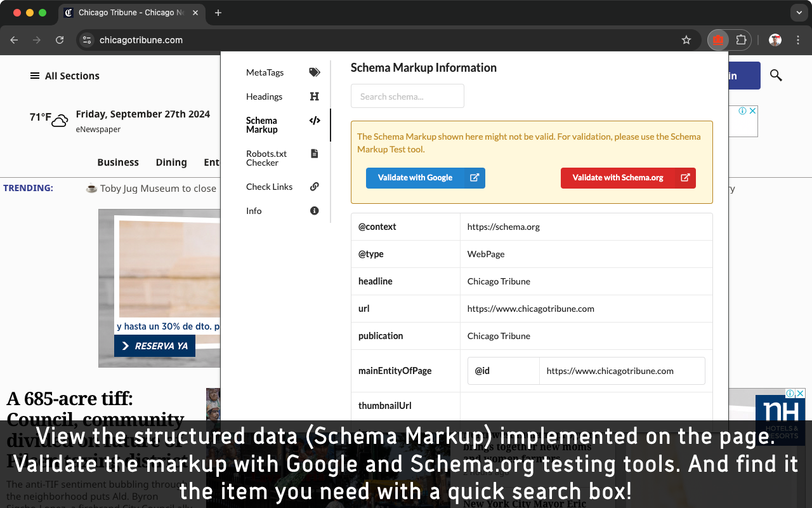Viewport: 812px width, 508px height.
Task: Click the Tribune search magnifier icon
Action: pos(776,76)
